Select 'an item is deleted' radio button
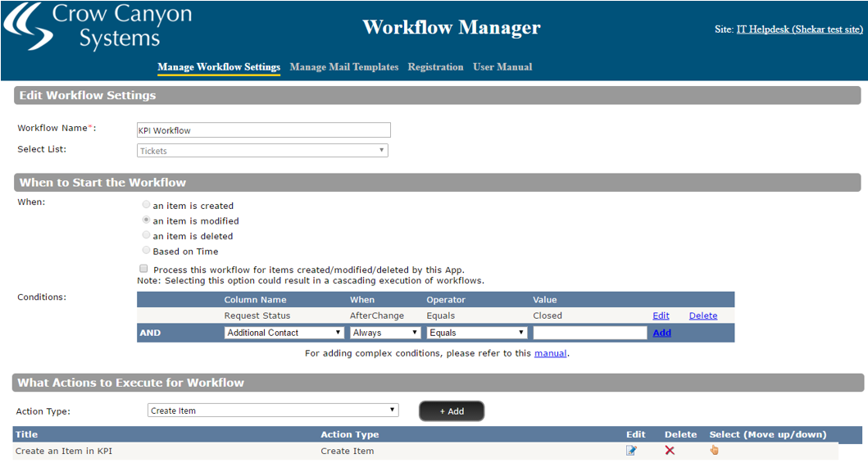The height and width of the screenshot is (472, 868). click(x=146, y=235)
